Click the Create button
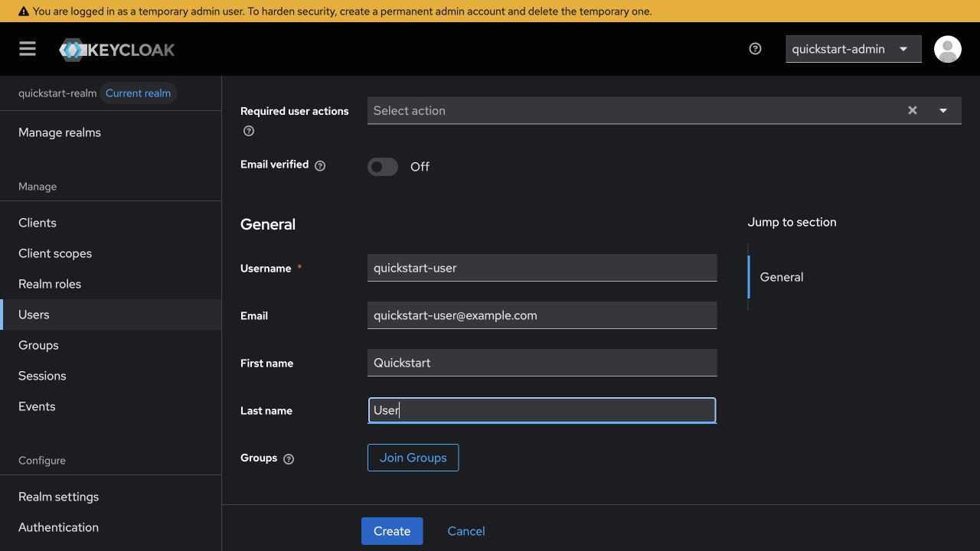The image size is (980, 551). click(392, 531)
